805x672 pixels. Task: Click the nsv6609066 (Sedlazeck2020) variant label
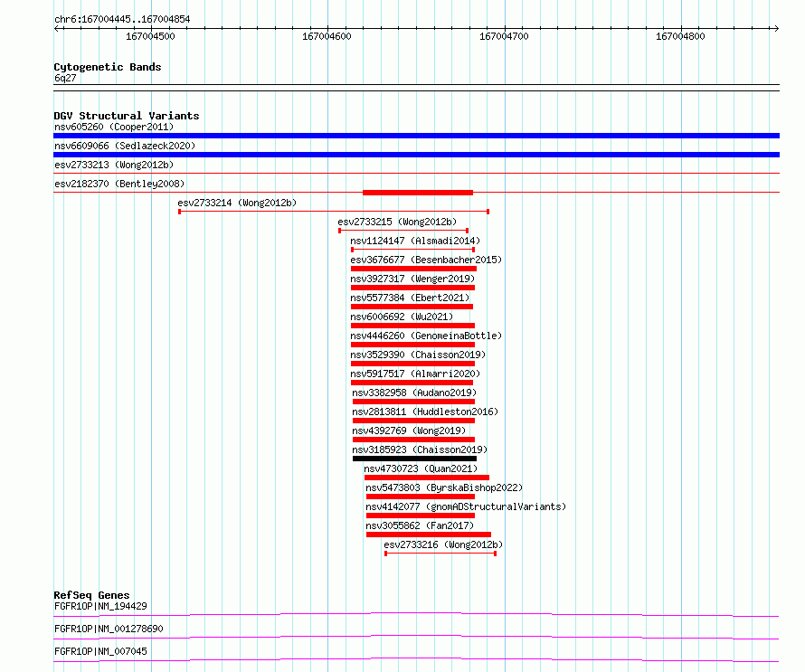point(124,146)
